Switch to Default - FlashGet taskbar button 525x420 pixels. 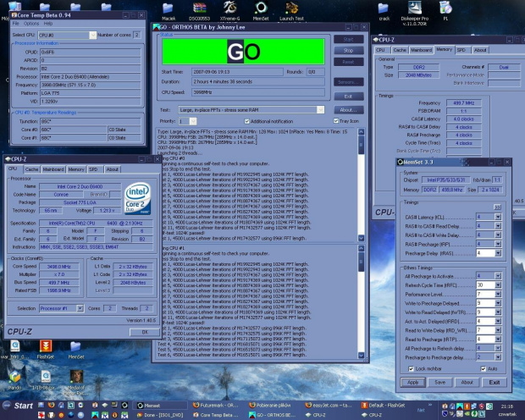[384, 406]
